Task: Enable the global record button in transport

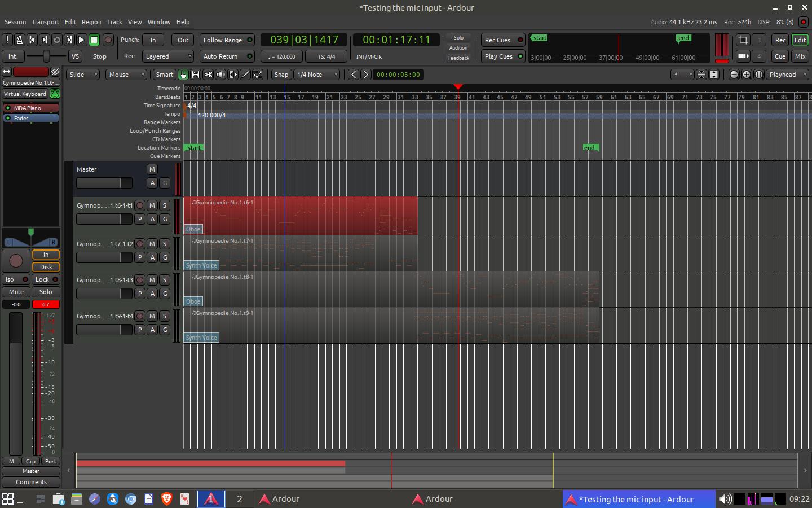Action: coord(108,40)
